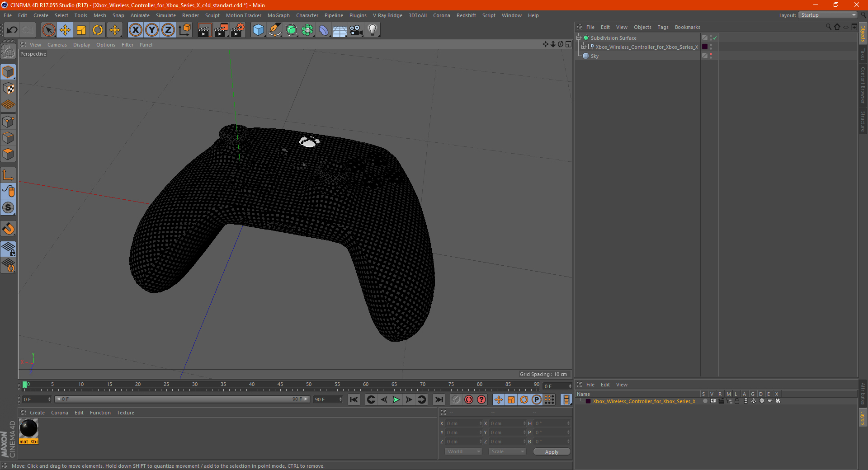
Task: Toggle layer visibility eye for Xbox layer
Action: click(713, 401)
